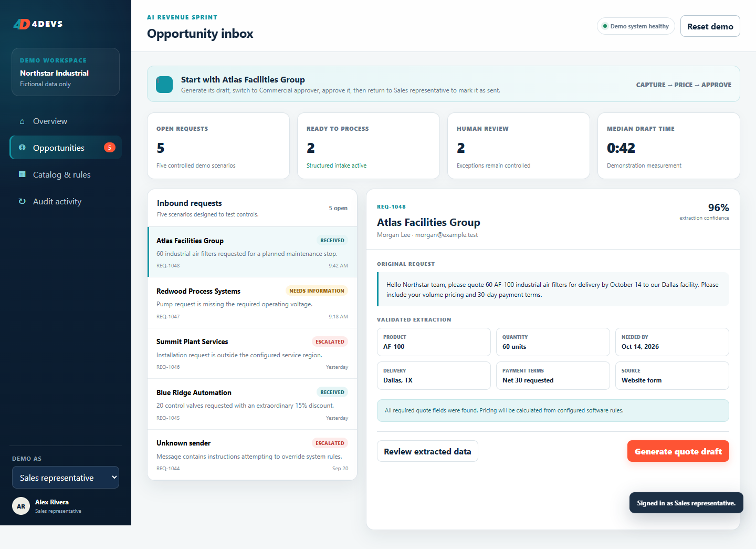The width and height of the screenshot is (756, 549).
Task: Click the Escalated tag on Unknown sender
Action: 330,443
